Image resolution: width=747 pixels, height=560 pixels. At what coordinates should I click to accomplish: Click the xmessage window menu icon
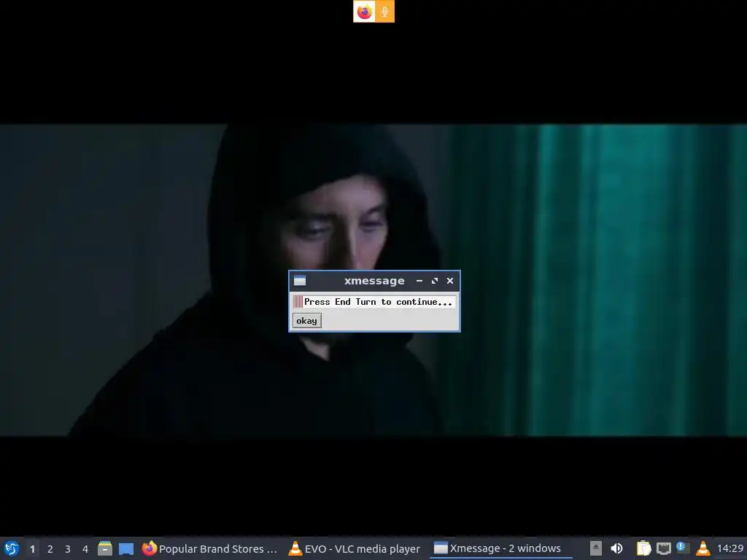click(x=300, y=281)
